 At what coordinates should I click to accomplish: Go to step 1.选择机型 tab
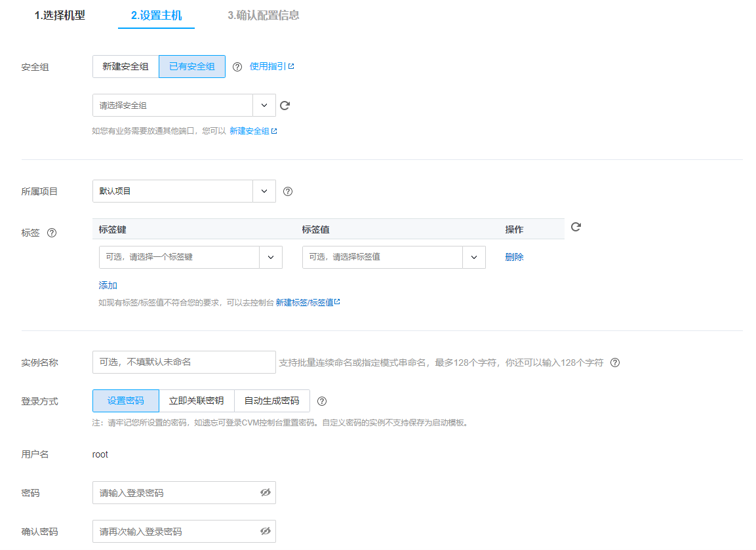pos(60,15)
